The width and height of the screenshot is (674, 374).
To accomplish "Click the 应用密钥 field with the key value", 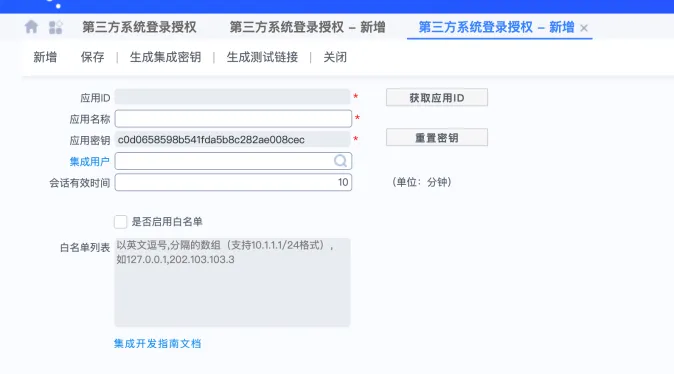I will [x=232, y=140].
